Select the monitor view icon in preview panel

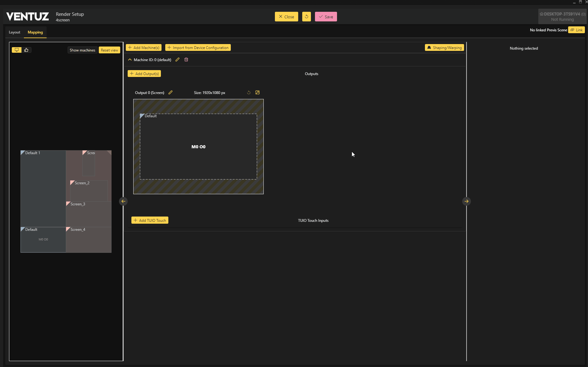click(x=17, y=50)
